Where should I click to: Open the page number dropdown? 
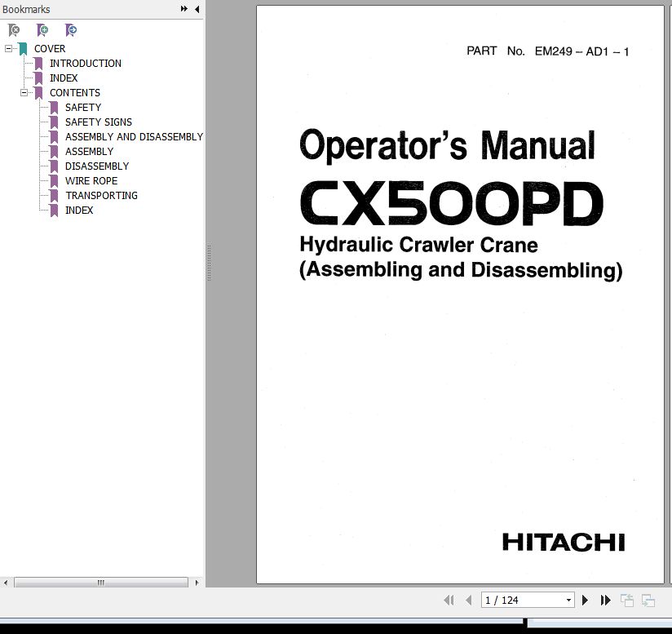coord(568,600)
